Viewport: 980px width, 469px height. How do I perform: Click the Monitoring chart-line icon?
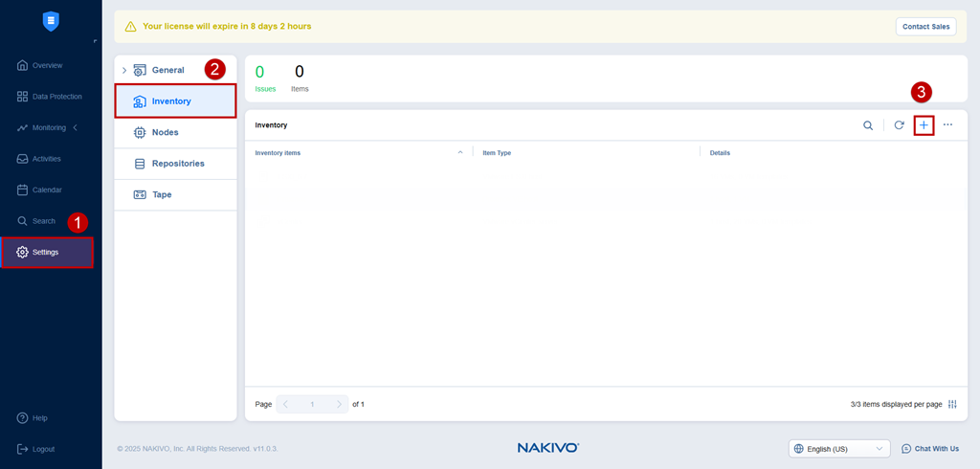(23, 127)
